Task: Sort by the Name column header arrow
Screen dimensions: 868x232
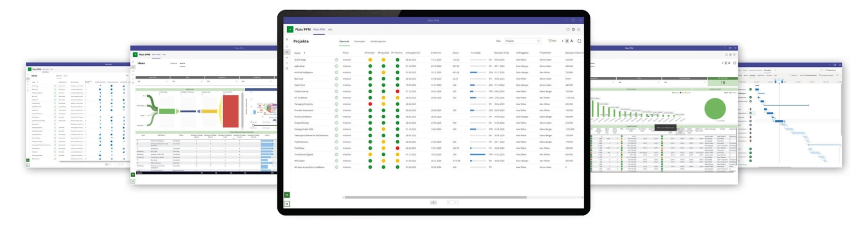Action: click(304, 53)
